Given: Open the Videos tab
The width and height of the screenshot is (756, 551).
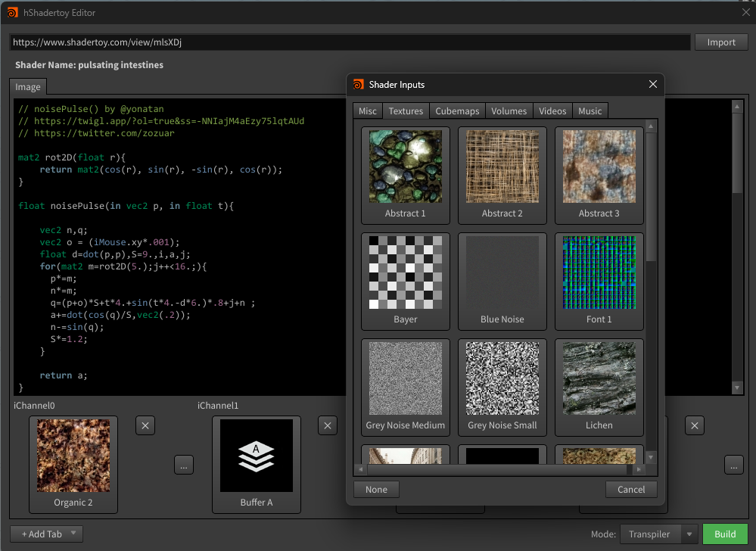Looking at the screenshot, I should point(552,111).
